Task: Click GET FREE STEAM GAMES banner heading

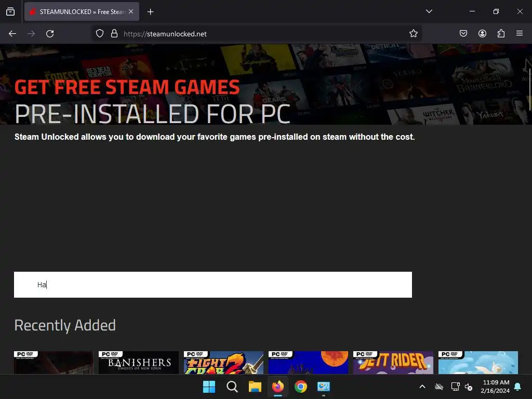Action: 127,87
